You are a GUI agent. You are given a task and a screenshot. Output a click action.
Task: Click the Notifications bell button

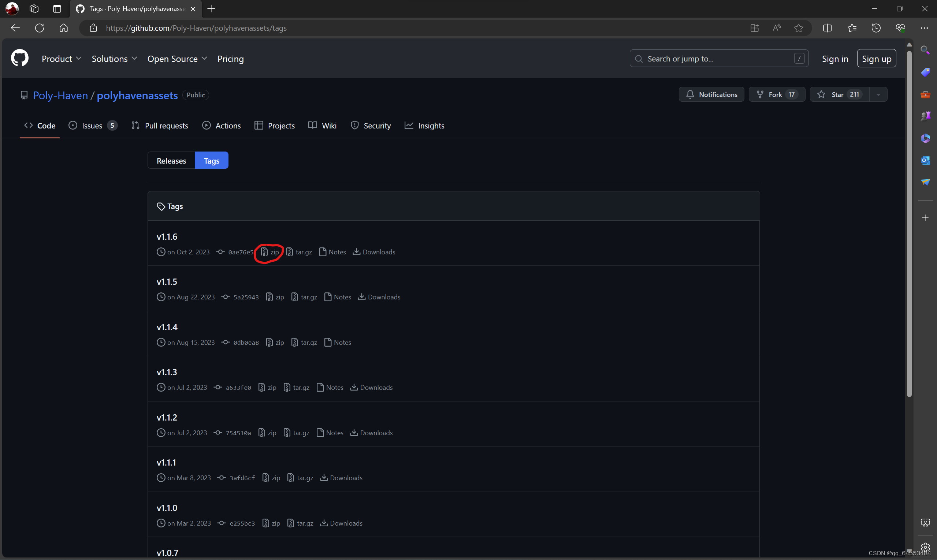click(x=711, y=94)
